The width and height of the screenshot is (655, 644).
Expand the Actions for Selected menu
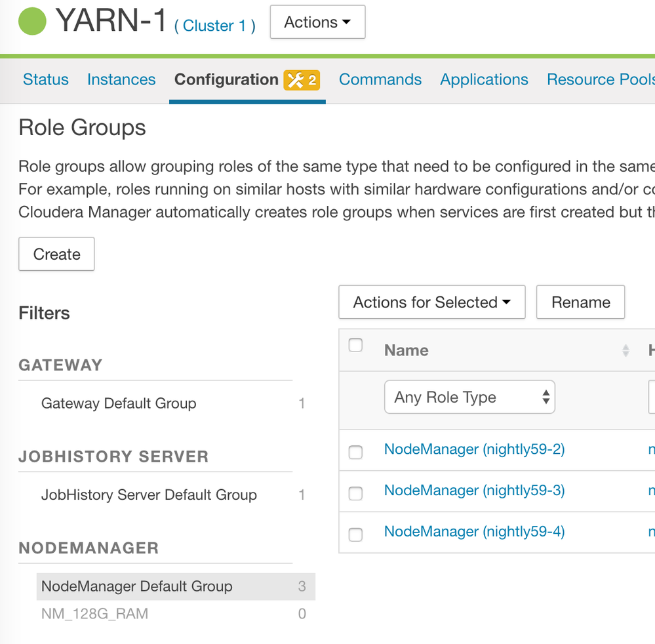(x=431, y=302)
